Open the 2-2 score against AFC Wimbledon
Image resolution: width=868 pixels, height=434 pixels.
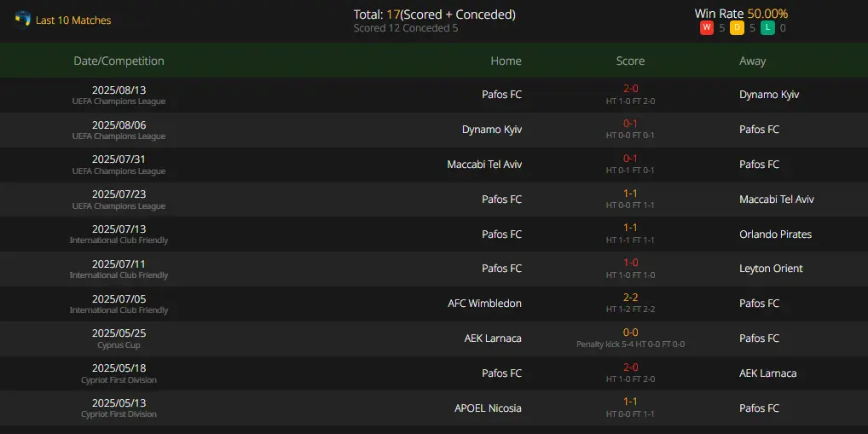630,298
